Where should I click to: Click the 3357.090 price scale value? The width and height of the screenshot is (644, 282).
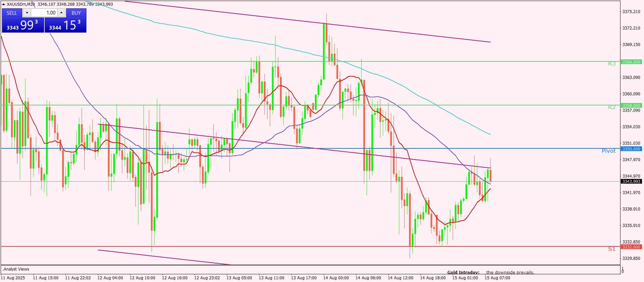point(631,110)
